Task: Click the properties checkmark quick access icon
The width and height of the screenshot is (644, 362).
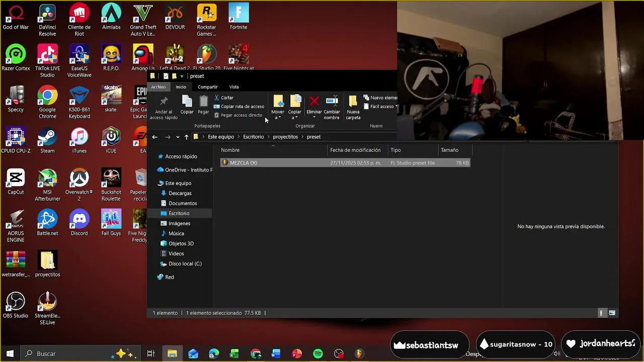Action: (x=166, y=76)
